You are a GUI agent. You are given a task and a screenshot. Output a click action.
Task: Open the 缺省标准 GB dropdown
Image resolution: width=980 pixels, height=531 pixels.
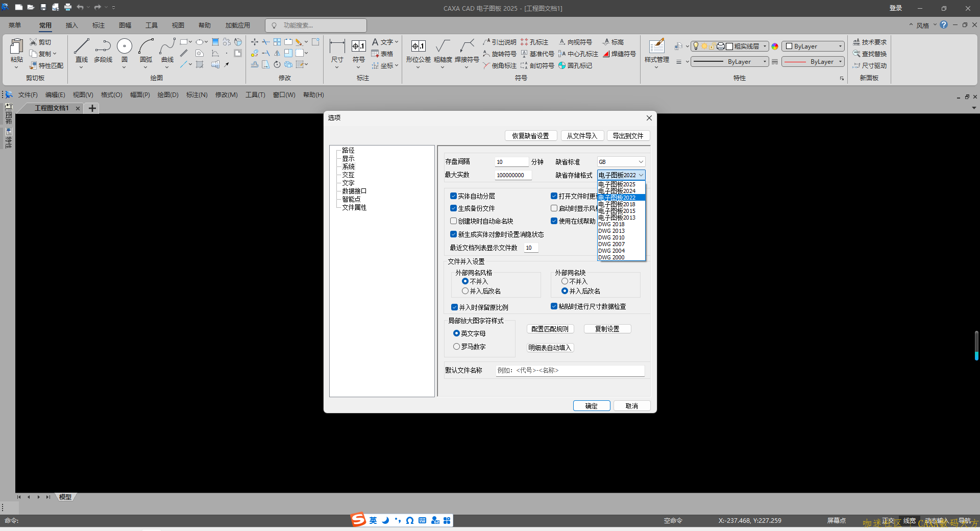(621, 162)
